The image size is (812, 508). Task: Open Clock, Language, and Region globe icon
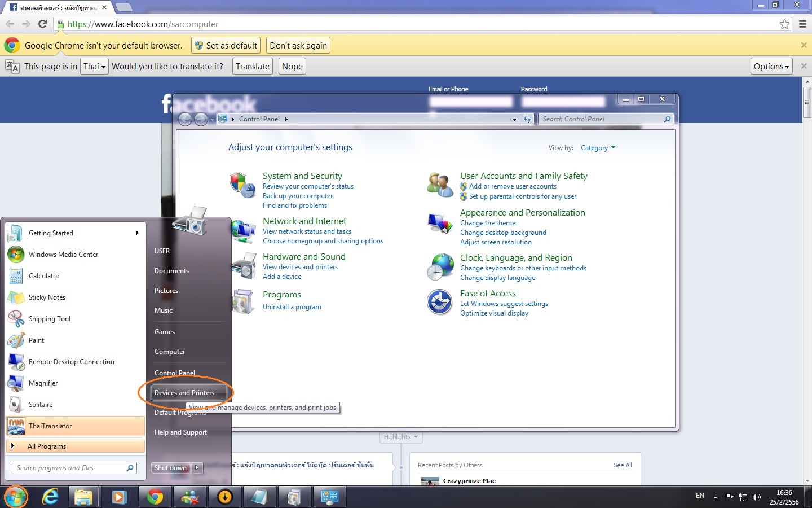(x=440, y=266)
